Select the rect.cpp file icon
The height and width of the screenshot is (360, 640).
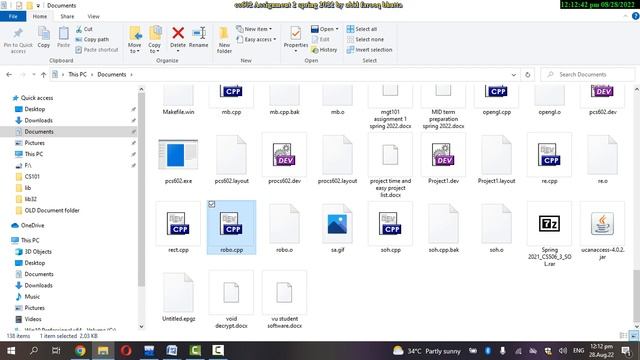coord(178,224)
